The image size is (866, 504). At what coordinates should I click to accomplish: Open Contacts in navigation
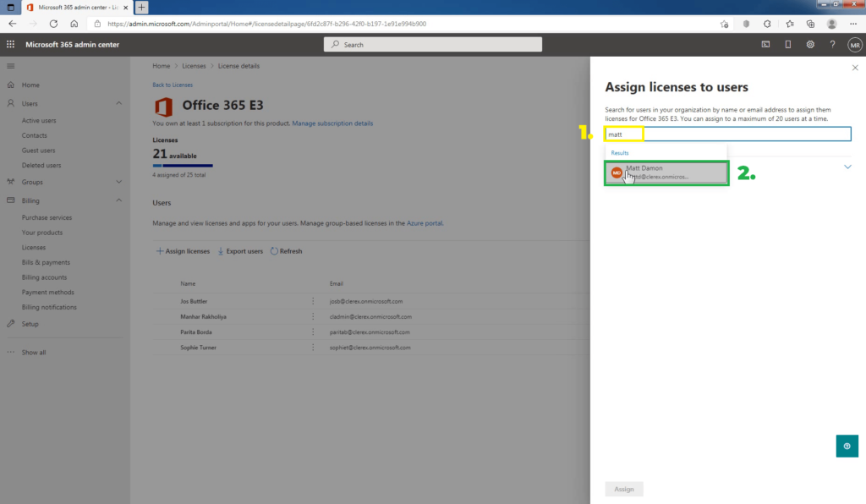(34, 135)
